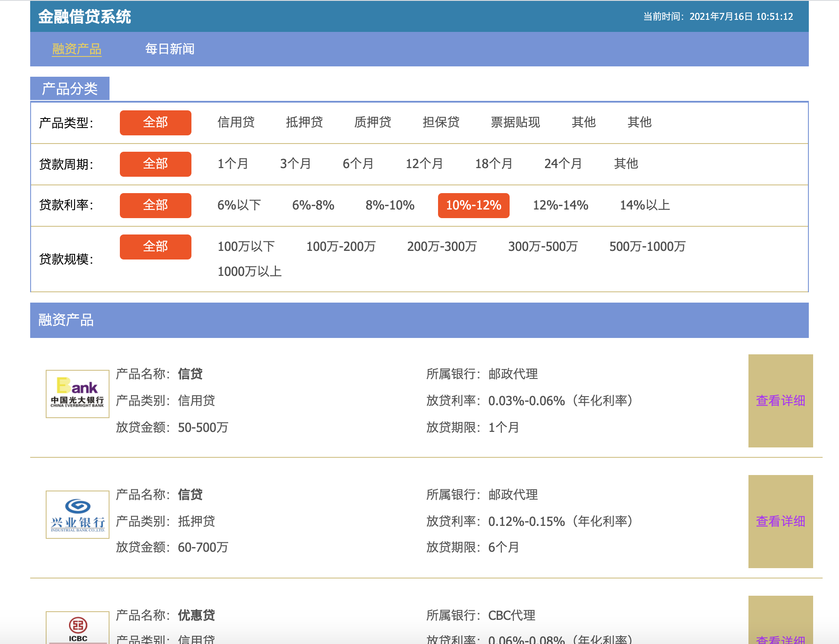Toggle off the 10%-12% rate filter

(x=473, y=206)
